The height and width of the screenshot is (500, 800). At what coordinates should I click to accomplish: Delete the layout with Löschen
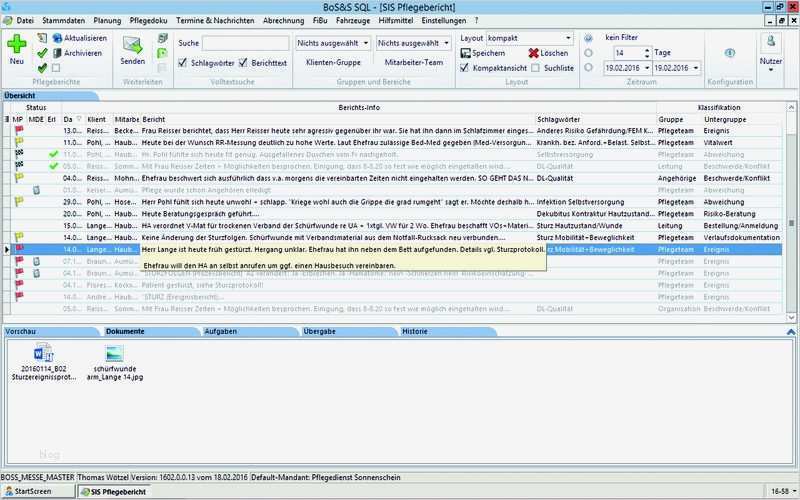tap(548, 53)
